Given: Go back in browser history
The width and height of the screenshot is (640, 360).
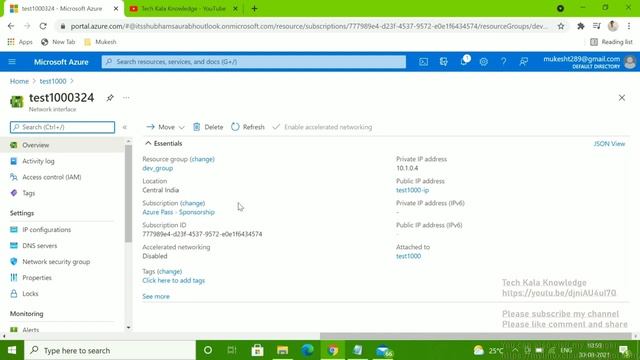Looking at the screenshot, I should (11, 26).
